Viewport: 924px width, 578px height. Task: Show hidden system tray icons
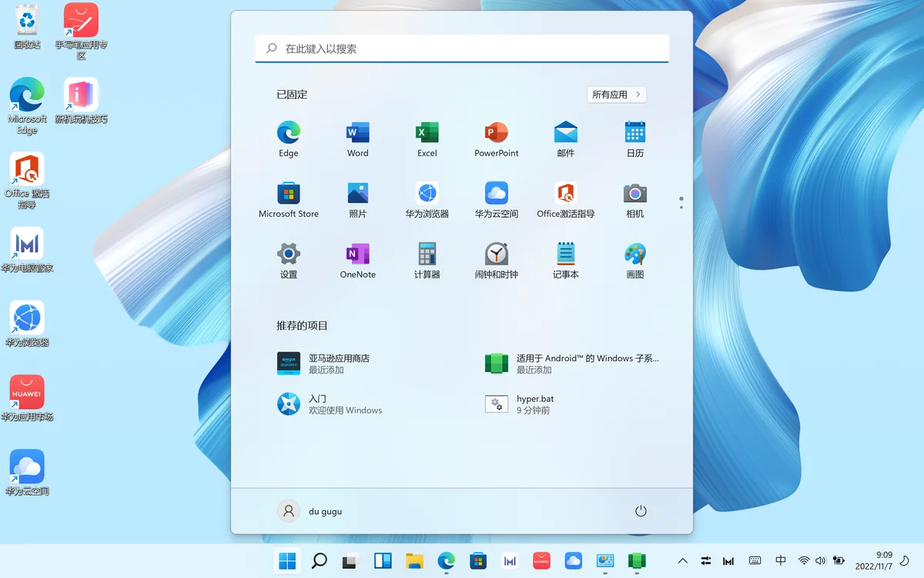683,561
